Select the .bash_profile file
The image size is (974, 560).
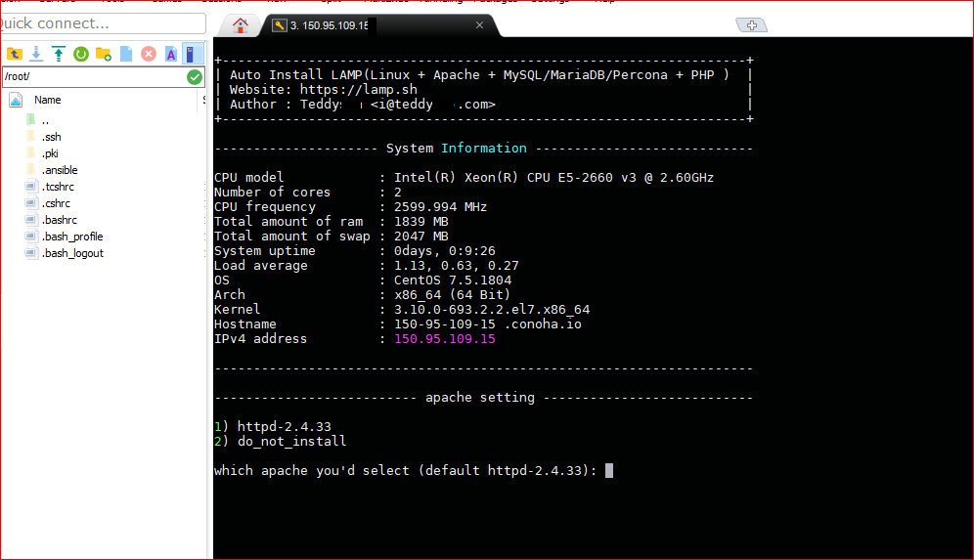pyautogui.click(x=72, y=237)
